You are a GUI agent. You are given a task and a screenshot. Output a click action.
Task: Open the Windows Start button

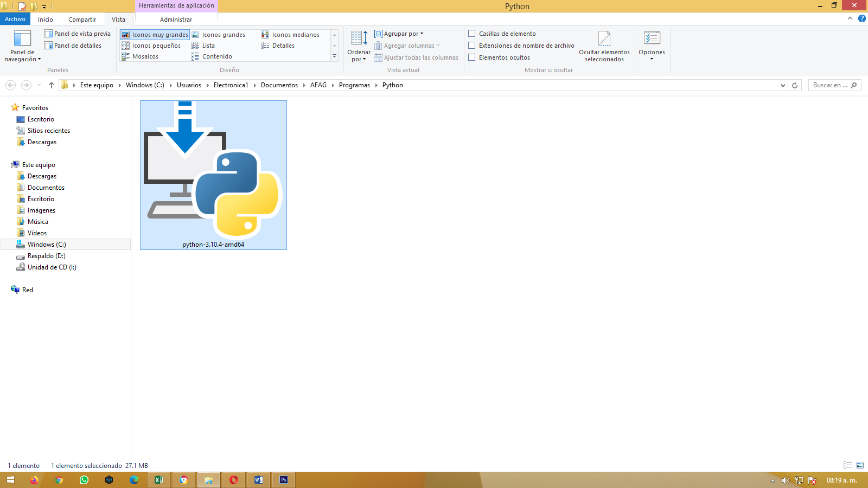pos(10,480)
